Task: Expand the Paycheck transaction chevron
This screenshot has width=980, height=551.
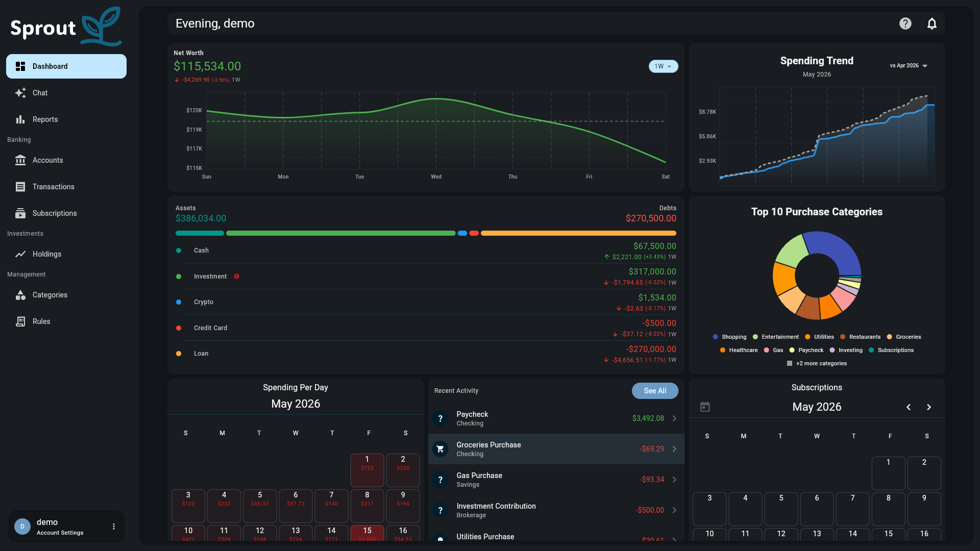Action: pyautogui.click(x=674, y=418)
